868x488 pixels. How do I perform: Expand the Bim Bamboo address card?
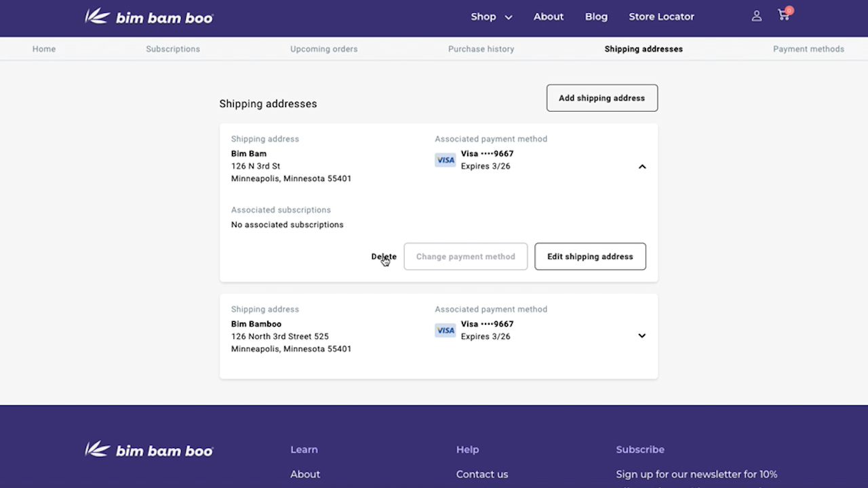(642, 335)
